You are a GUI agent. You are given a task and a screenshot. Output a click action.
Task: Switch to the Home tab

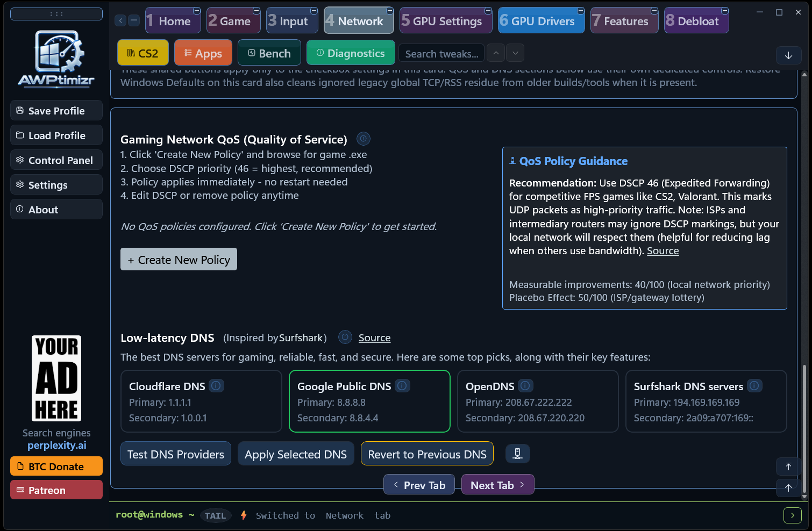(x=173, y=21)
